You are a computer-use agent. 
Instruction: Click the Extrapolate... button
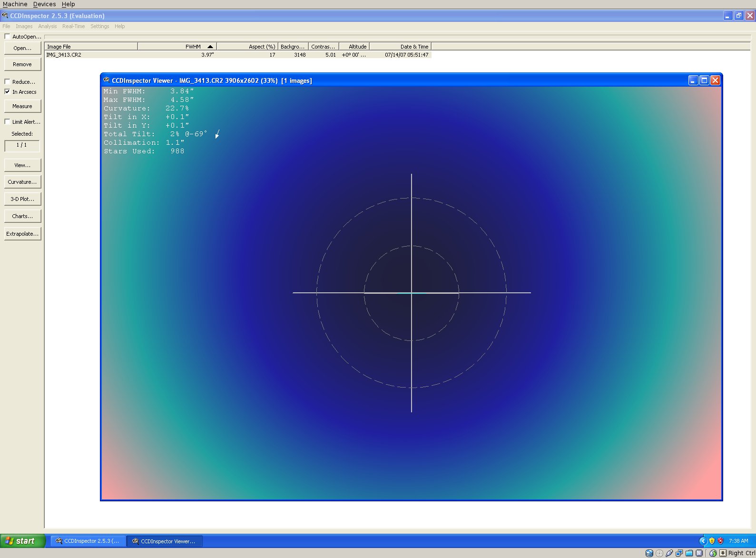click(x=22, y=234)
